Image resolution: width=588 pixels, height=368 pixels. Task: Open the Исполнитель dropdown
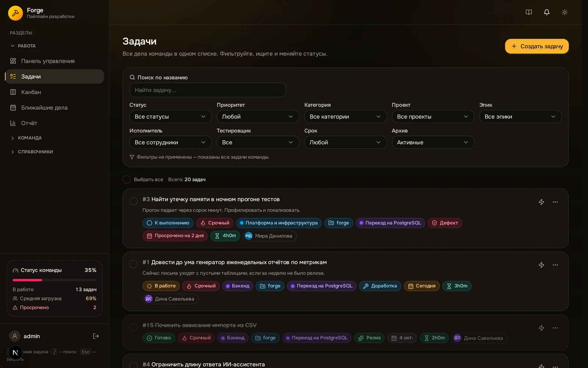(x=171, y=142)
